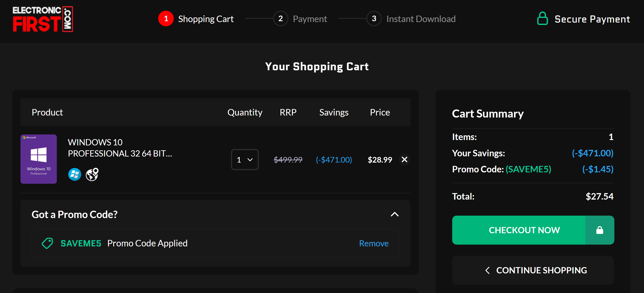The width and height of the screenshot is (644, 293).
Task: Click the Savings column header
Action: click(334, 112)
